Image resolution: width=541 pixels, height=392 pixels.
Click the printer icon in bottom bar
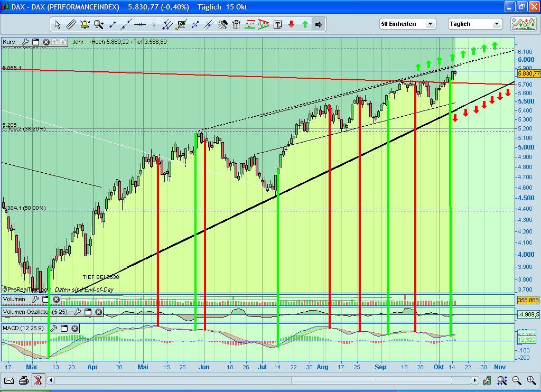[x=23, y=380]
